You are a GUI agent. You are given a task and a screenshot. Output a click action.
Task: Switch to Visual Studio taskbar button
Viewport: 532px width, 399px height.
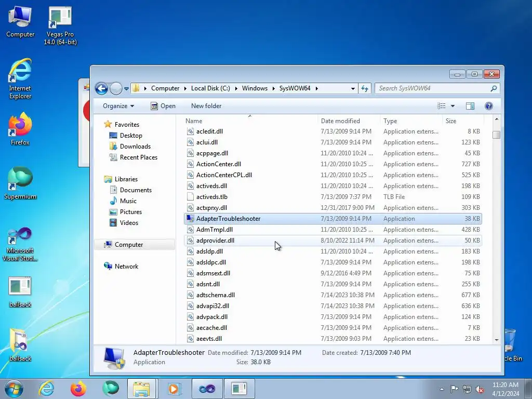coord(207,389)
